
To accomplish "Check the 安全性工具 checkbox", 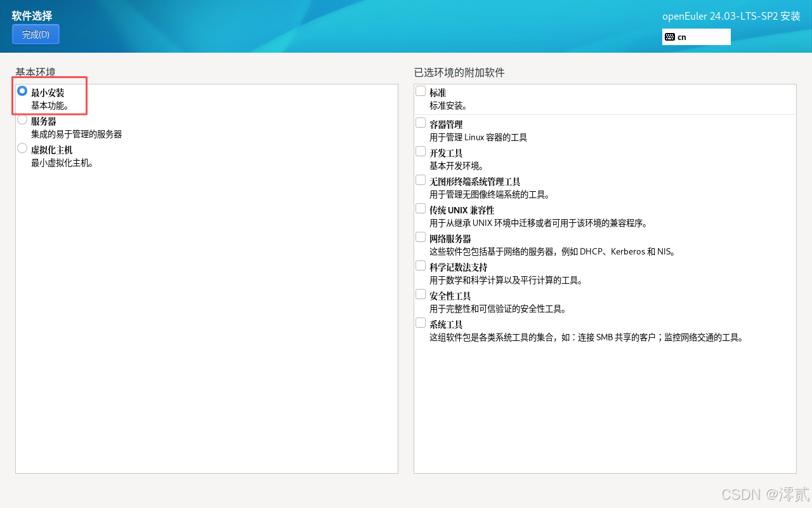I will 420,293.
